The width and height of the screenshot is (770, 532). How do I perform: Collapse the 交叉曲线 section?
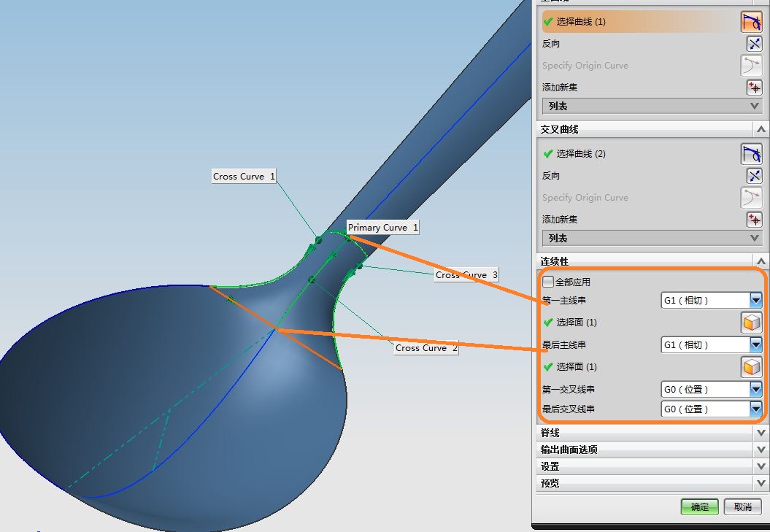coord(761,130)
